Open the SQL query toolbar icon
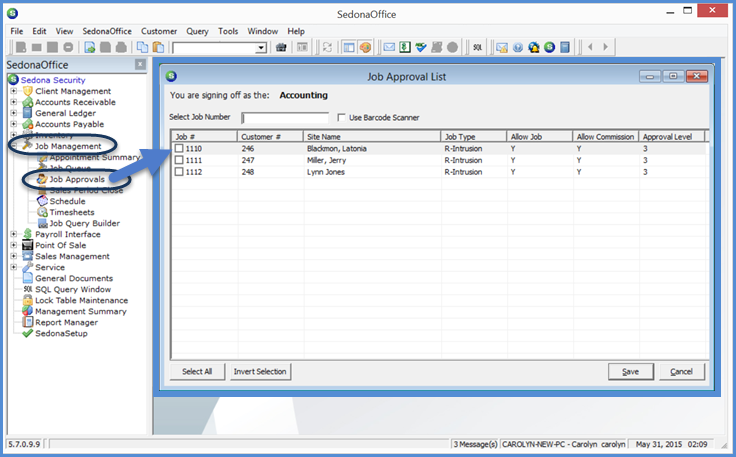This screenshot has height=457, width=736. click(x=477, y=47)
